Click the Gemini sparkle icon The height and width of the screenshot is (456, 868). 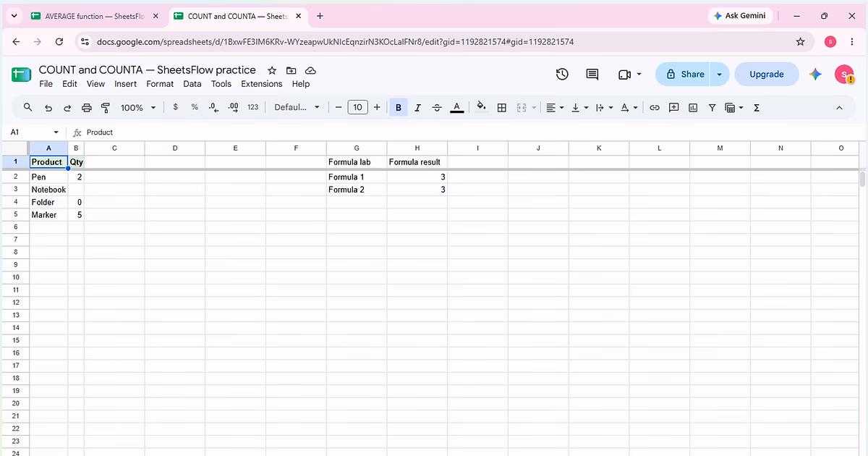(x=815, y=74)
